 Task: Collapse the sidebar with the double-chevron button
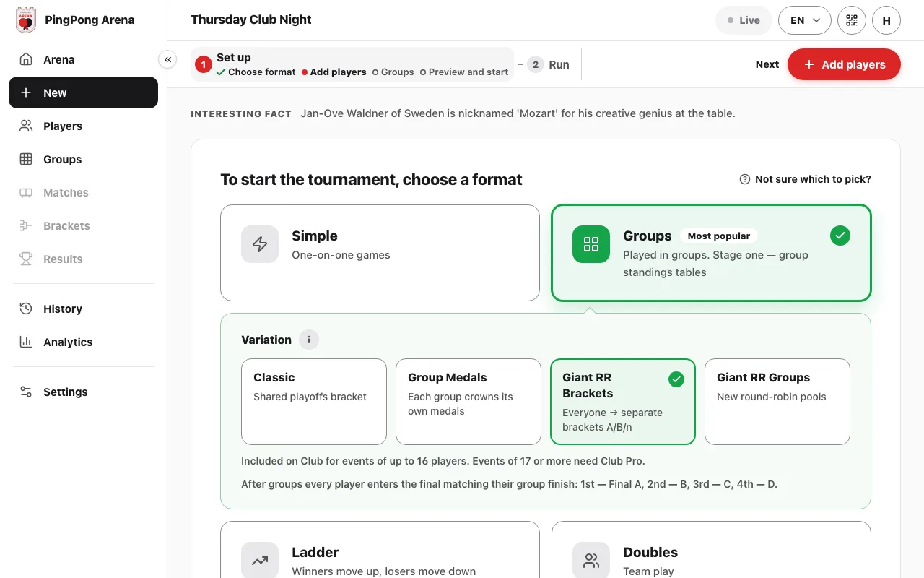tap(167, 59)
